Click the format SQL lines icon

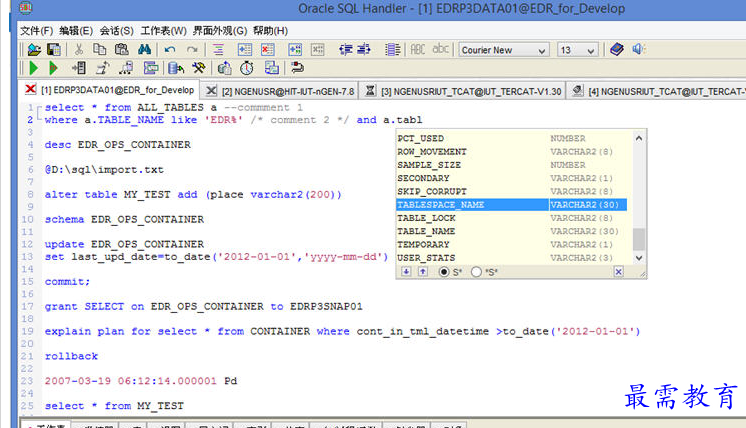pos(218,49)
